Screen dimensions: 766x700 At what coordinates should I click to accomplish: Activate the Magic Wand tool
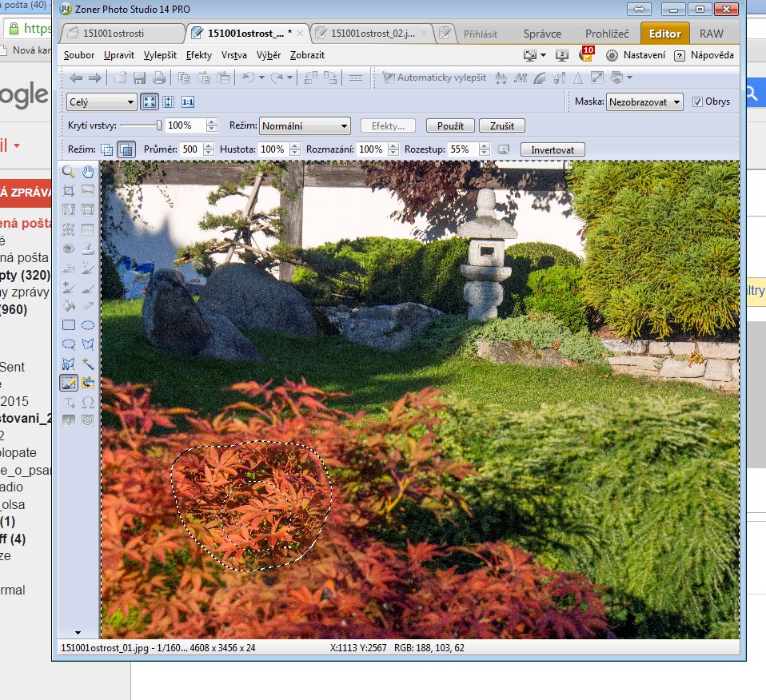pos(88,364)
